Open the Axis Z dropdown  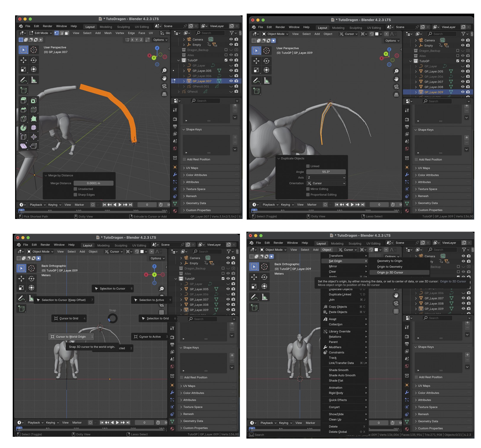point(326,178)
